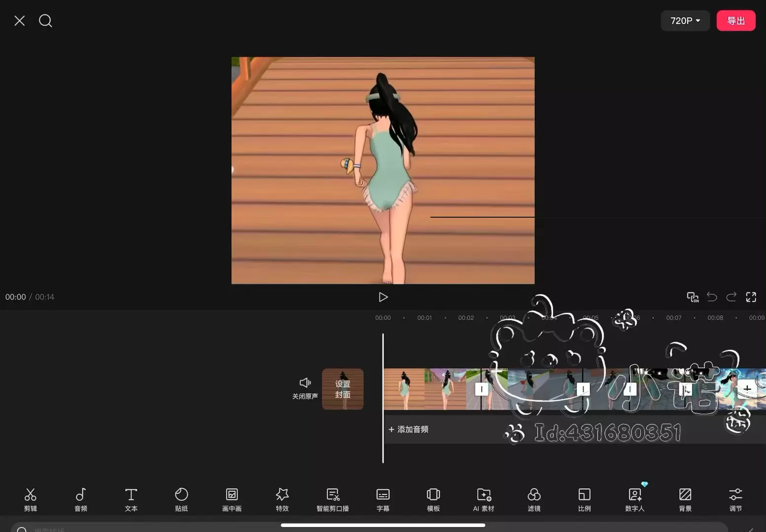Select the 文本 text tool
This screenshot has height=532, width=766.
tap(131, 499)
